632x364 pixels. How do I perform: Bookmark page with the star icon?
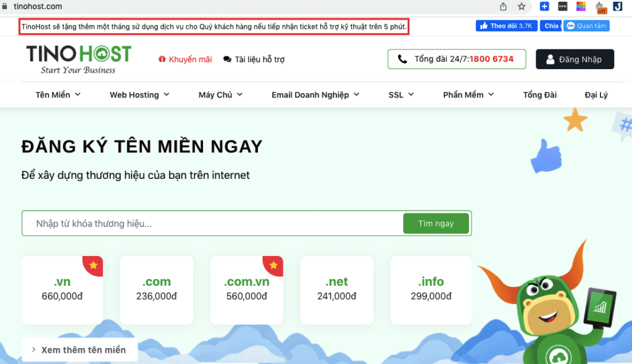[x=522, y=6]
